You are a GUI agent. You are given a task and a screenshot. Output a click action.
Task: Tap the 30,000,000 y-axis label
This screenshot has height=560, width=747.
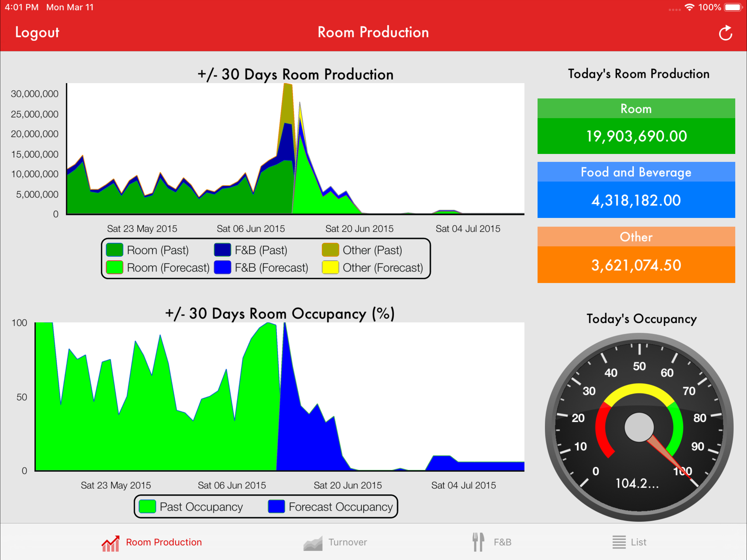point(34,94)
